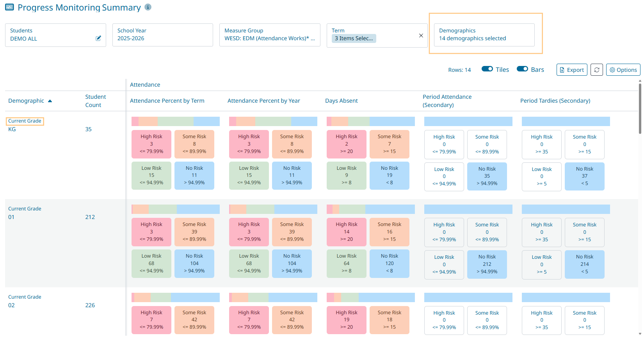This screenshot has height=340, width=644.
Task: Open the Options button
Action: [623, 70]
